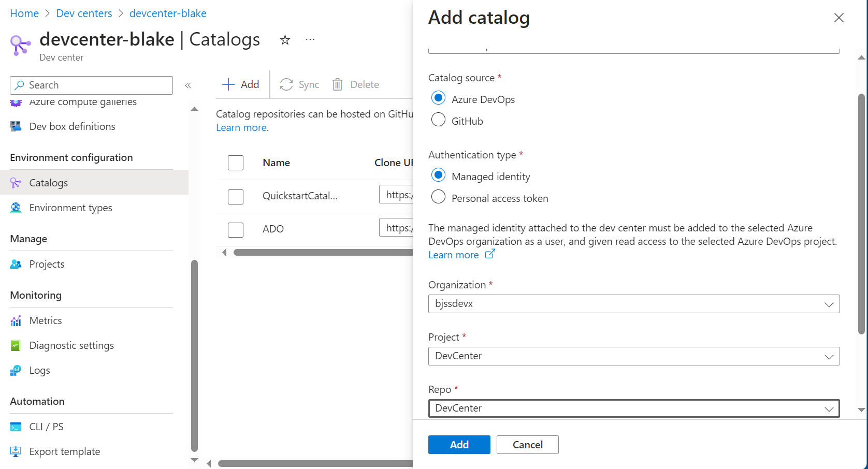Screen dimensions: 868x469
Task: Tick the select-all checkbox in table header
Action: click(236, 163)
